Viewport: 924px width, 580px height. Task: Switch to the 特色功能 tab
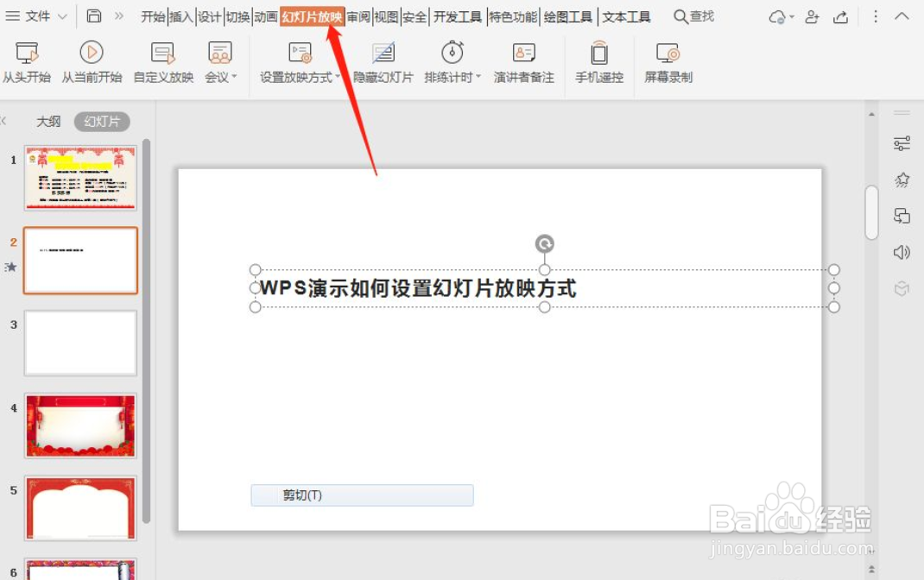tap(513, 17)
